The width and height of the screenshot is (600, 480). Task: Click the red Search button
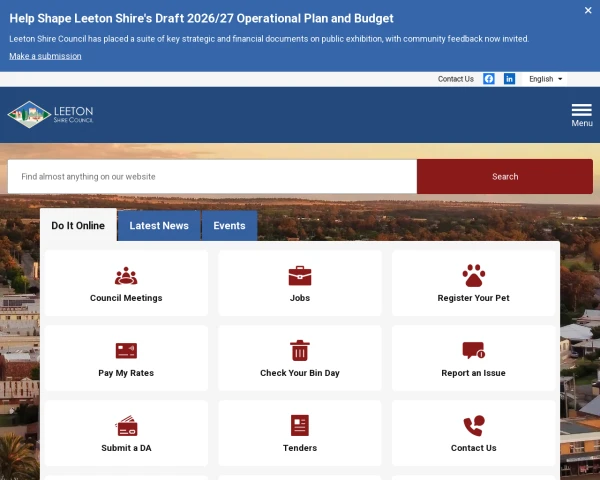pyautogui.click(x=505, y=176)
